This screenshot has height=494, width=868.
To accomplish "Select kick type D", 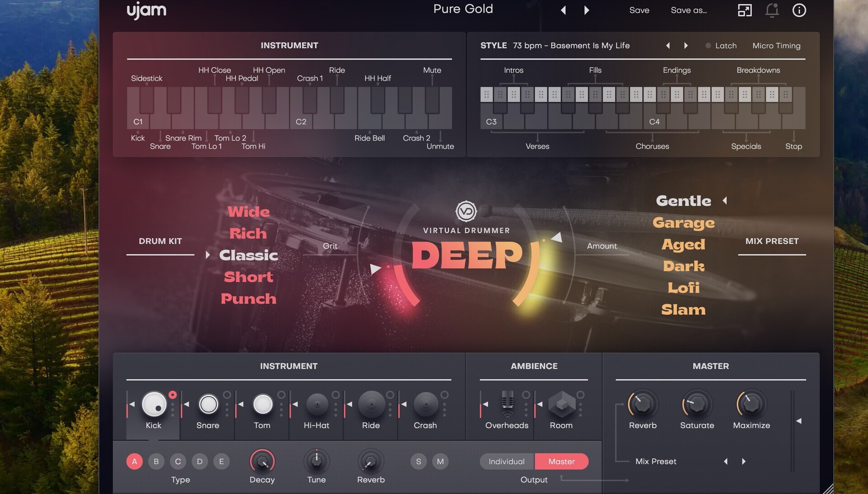I will [199, 461].
